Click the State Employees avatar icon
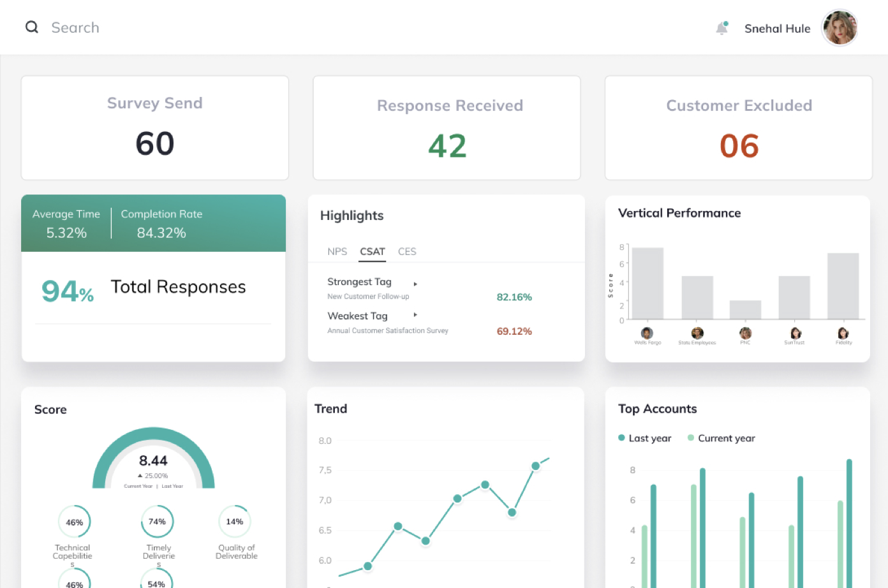This screenshot has width=888, height=588. click(x=697, y=333)
